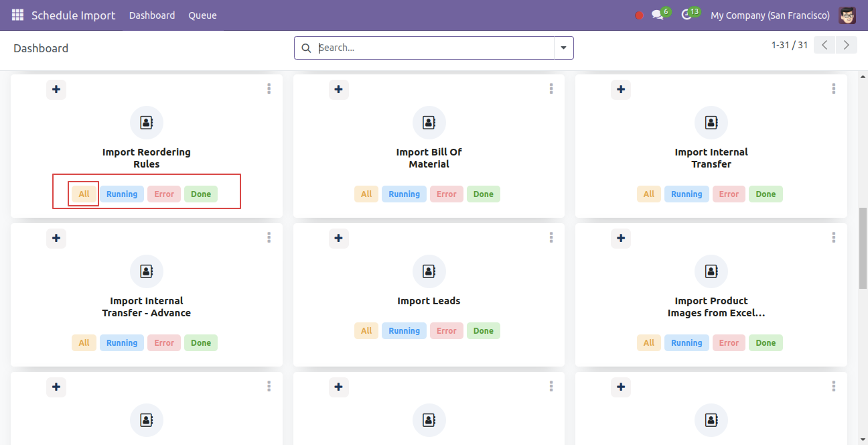Click the contact book icon of Import Bill Of Material
Screen dimensions: 868x445
[x=429, y=123]
